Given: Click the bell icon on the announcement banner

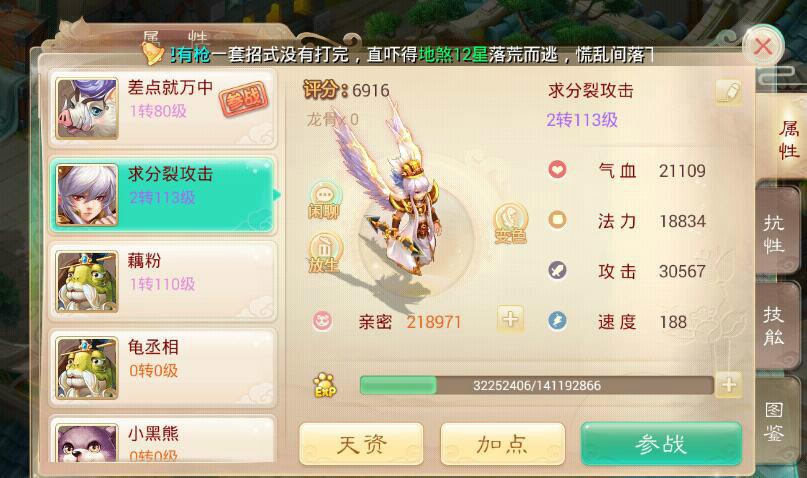Looking at the screenshot, I should 153,52.
